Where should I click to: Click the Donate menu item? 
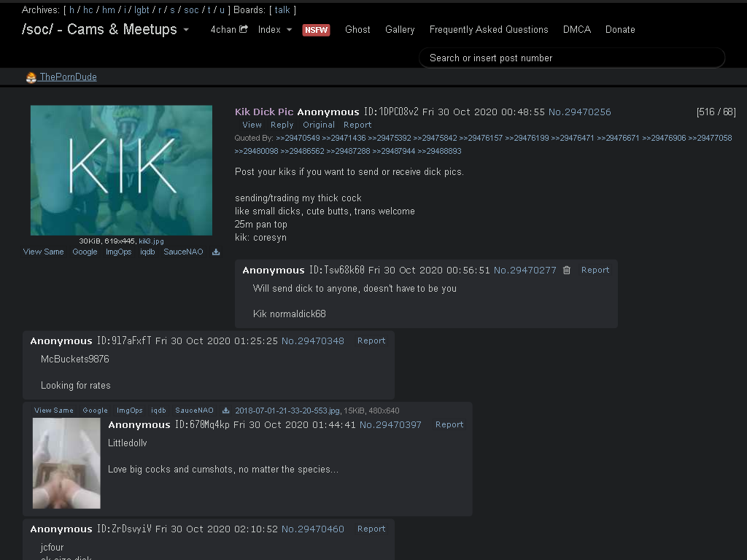[x=620, y=29]
